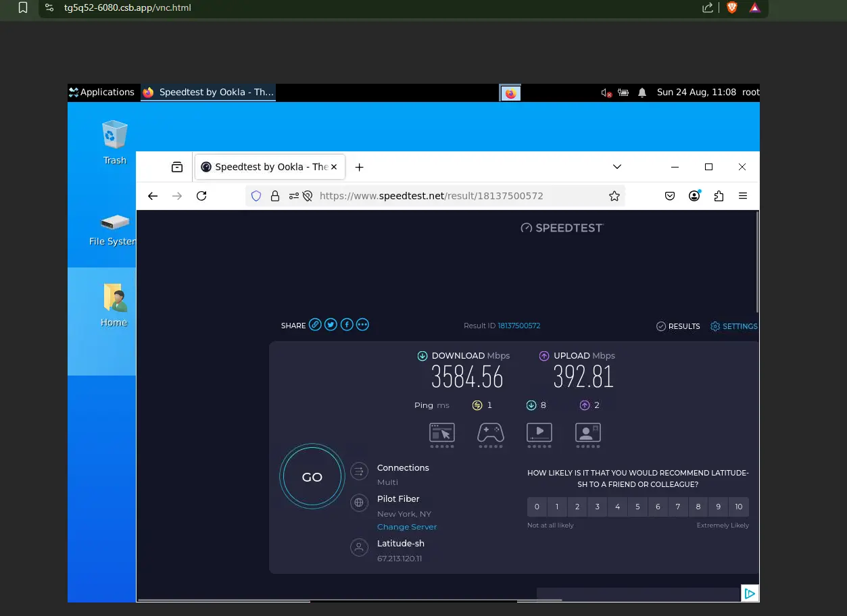Viewport: 847px width, 616px height.
Task: Click the notification bell in panel
Action: point(642,93)
